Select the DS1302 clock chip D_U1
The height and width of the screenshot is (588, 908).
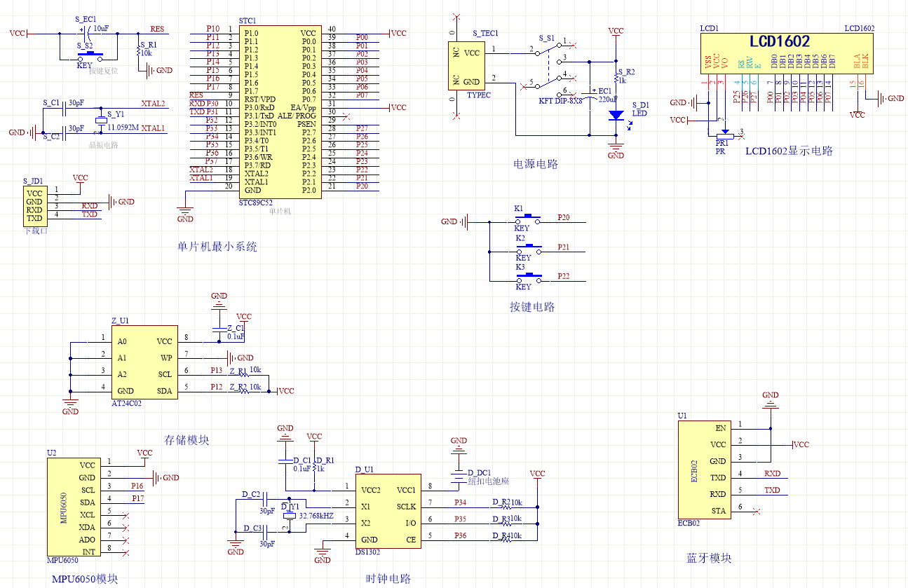pyautogui.click(x=388, y=510)
